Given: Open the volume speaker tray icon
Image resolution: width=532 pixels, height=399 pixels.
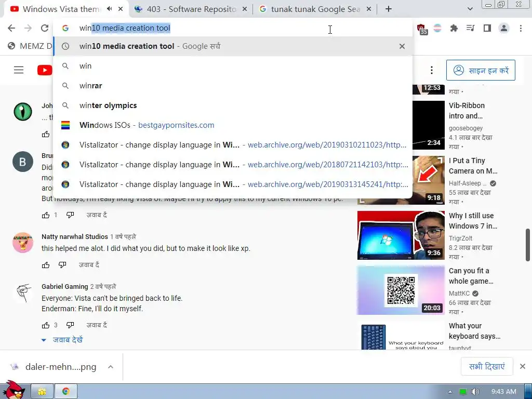Looking at the screenshot, I should 475,392.
